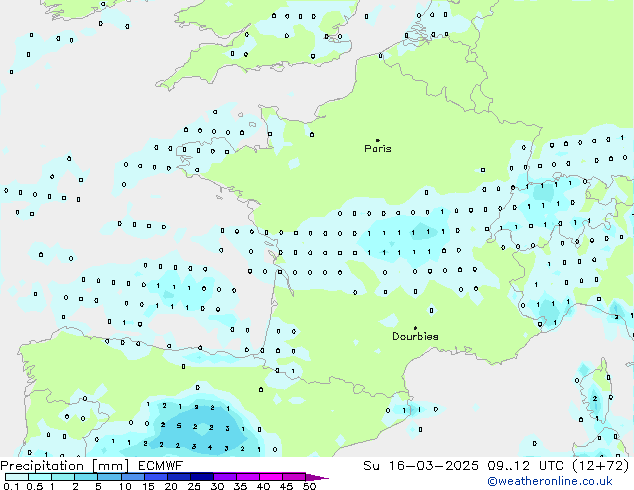This screenshot has width=634, height=490.
Task: Click the '20' legend scale label
Action: (171, 486)
